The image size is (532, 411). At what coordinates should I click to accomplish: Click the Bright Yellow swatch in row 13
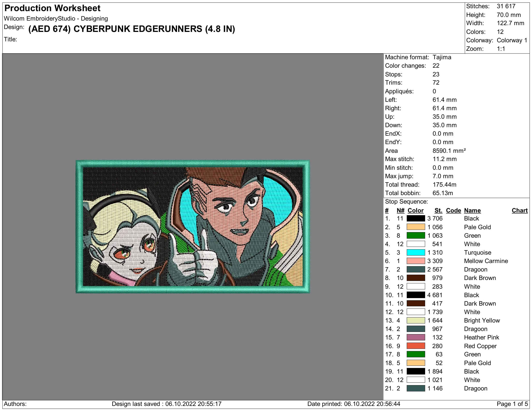416,320
